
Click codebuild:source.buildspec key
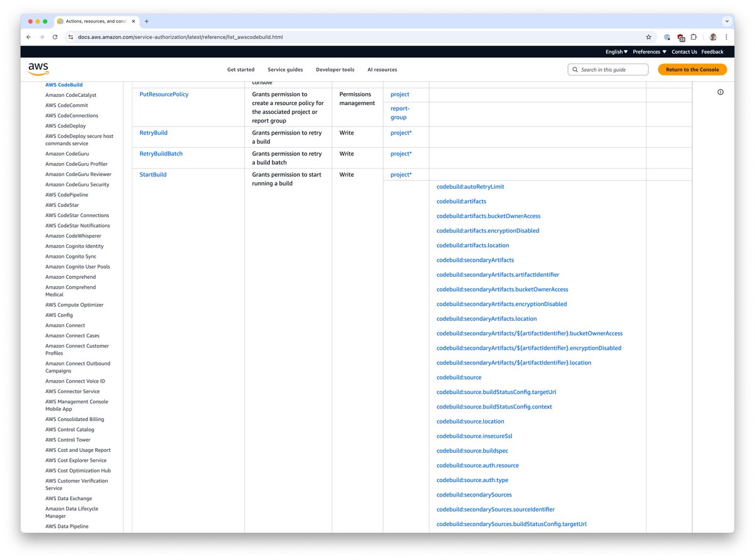472,451
